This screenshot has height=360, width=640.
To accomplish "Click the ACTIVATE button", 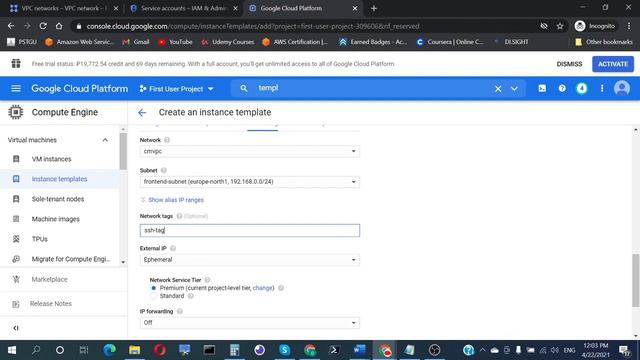I will click(613, 64).
